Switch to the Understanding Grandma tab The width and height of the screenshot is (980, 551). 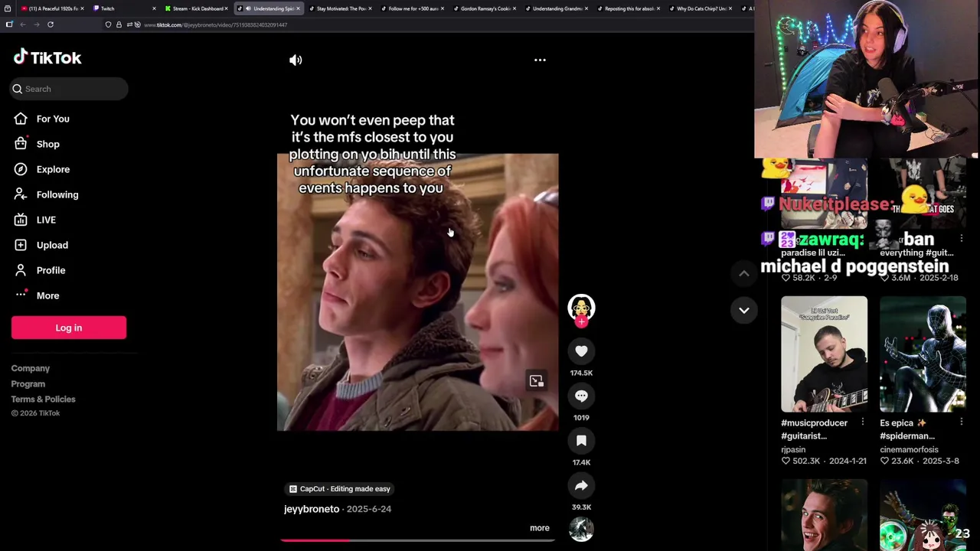point(555,8)
